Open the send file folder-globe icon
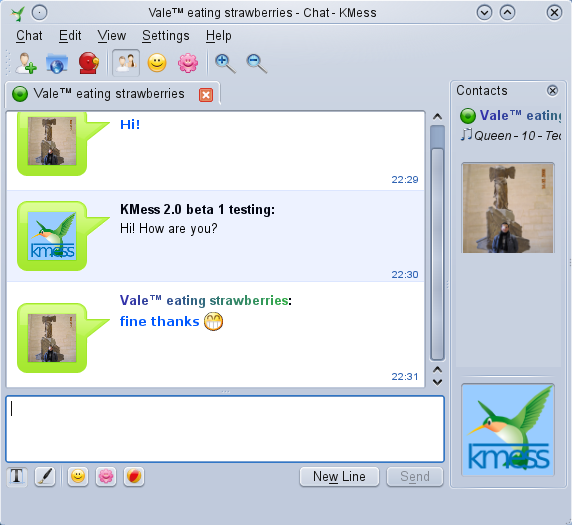 (x=57, y=63)
